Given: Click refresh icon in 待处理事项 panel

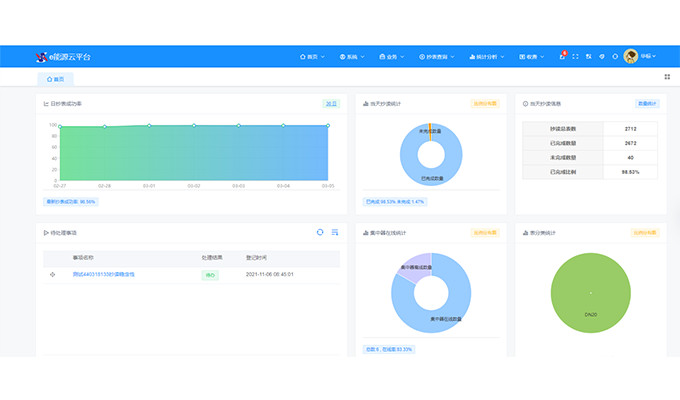Looking at the screenshot, I should [x=320, y=232].
